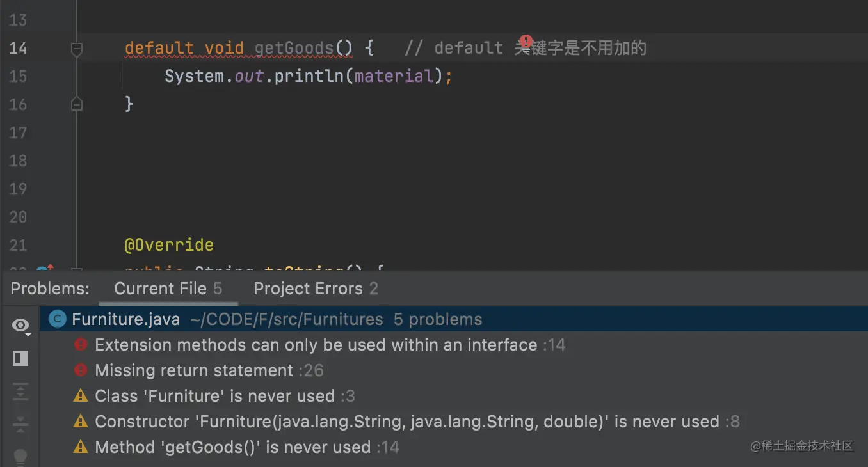This screenshot has width=868, height=467.
Task: Click the fold end marker on line 16
Action: click(x=76, y=104)
